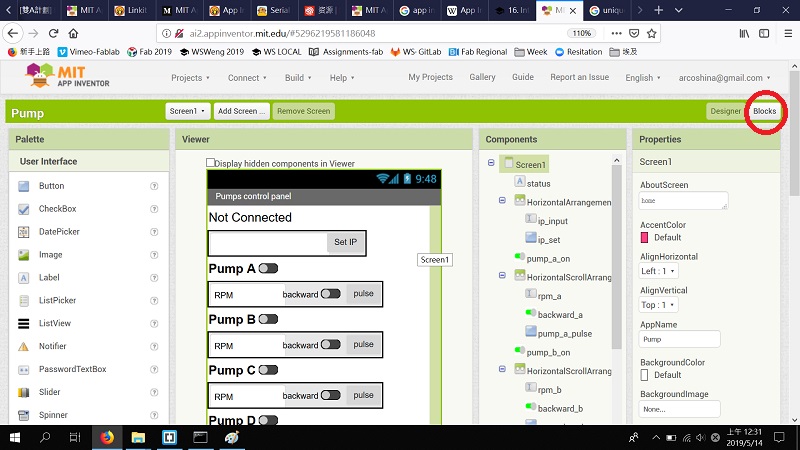Image resolution: width=800 pixels, height=450 pixels.
Task: Click Pump A pulse button
Action: [363, 294]
